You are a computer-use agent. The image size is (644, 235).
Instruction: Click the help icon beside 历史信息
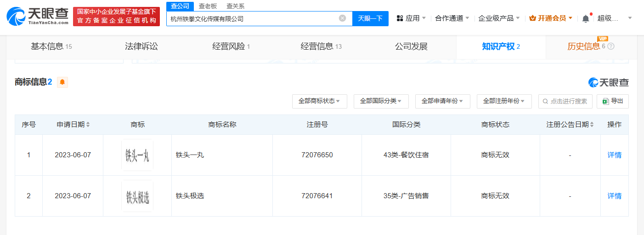click(611, 46)
